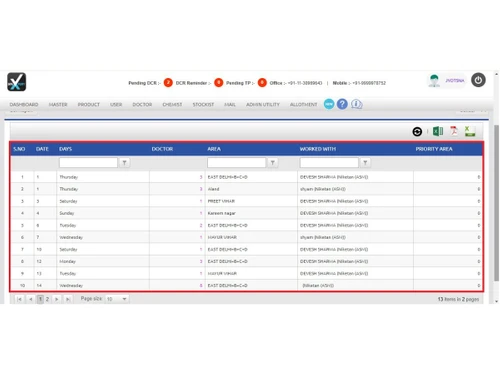Sort by the S.NO column header

[x=19, y=149]
